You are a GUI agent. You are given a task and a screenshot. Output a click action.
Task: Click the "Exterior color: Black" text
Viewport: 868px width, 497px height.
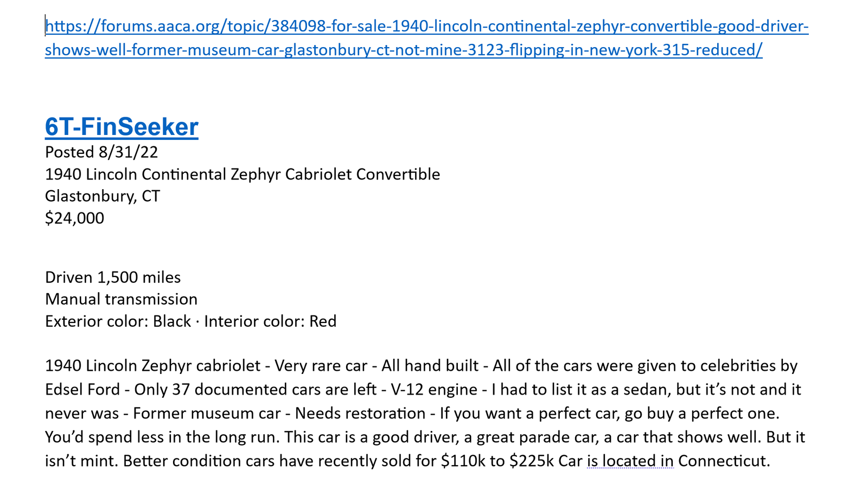(118, 321)
